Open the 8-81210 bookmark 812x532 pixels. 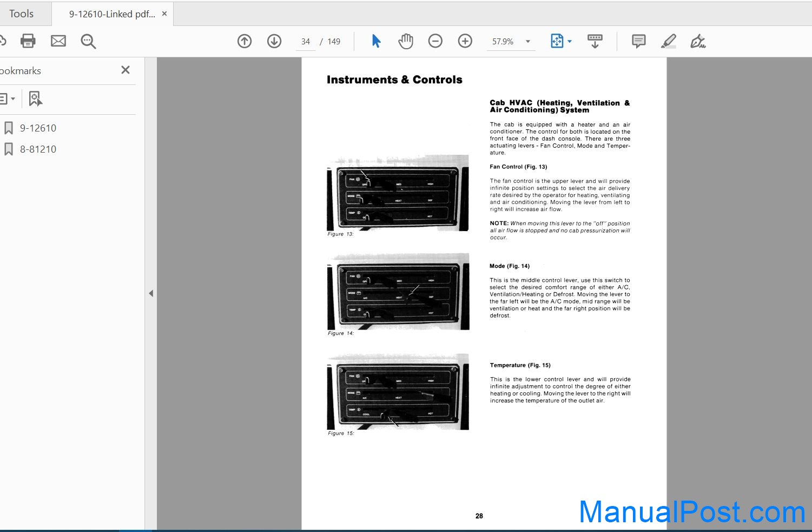tap(38, 149)
